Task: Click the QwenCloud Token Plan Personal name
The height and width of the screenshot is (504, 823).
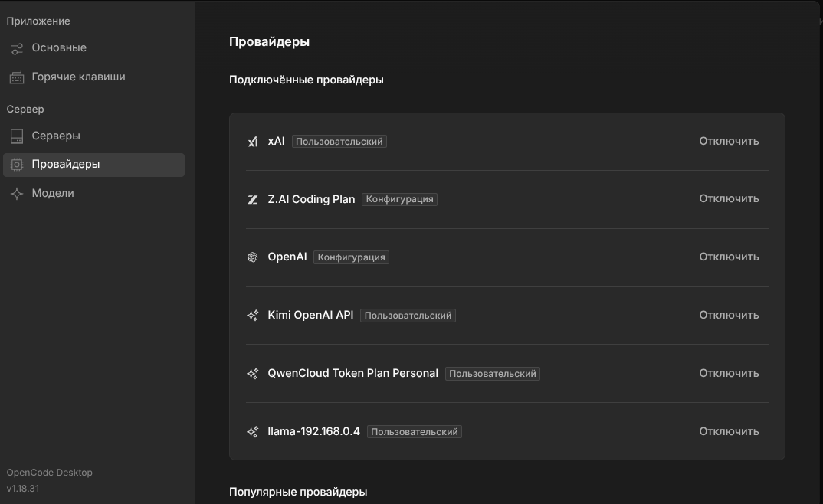Action: (x=352, y=374)
